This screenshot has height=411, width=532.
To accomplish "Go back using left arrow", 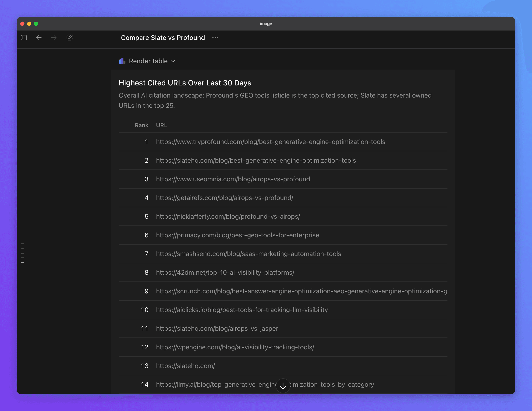I will pyautogui.click(x=39, y=38).
